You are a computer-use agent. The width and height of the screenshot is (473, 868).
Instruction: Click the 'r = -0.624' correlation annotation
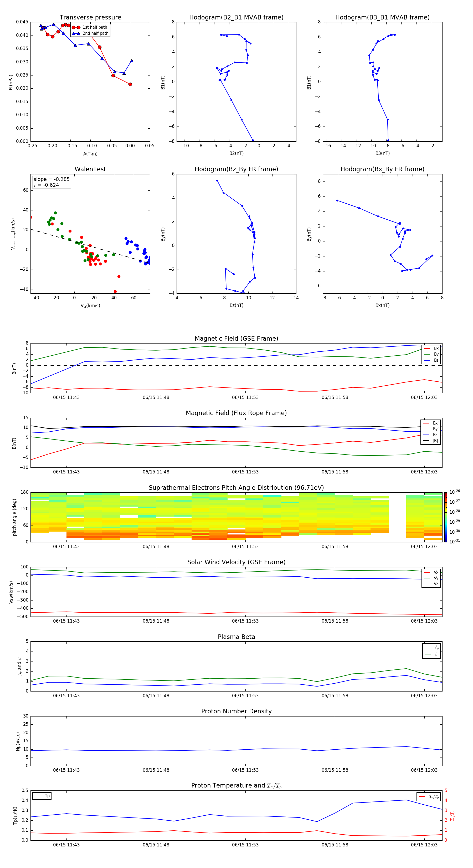[47, 185]
